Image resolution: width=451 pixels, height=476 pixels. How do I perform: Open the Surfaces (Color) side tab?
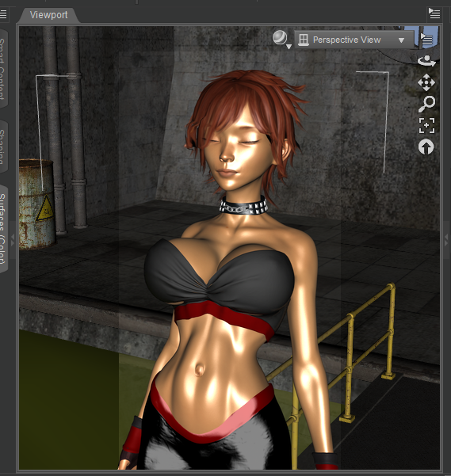tap(3, 229)
